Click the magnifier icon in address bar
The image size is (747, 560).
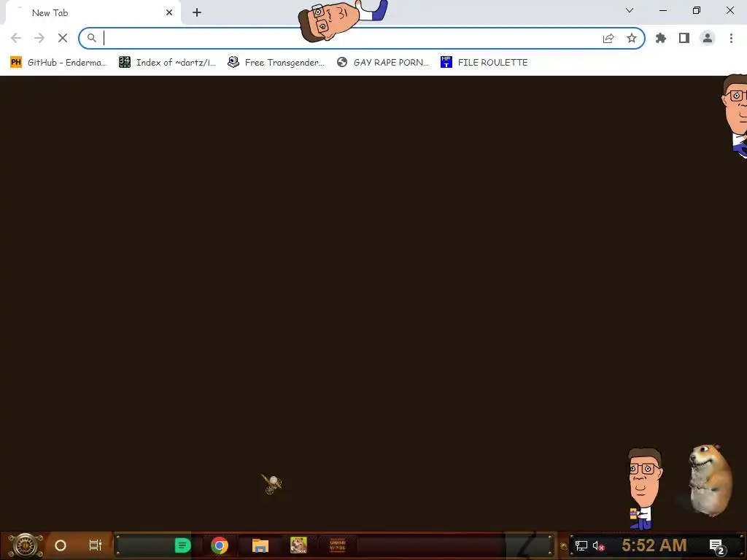(x=91, y=38)
